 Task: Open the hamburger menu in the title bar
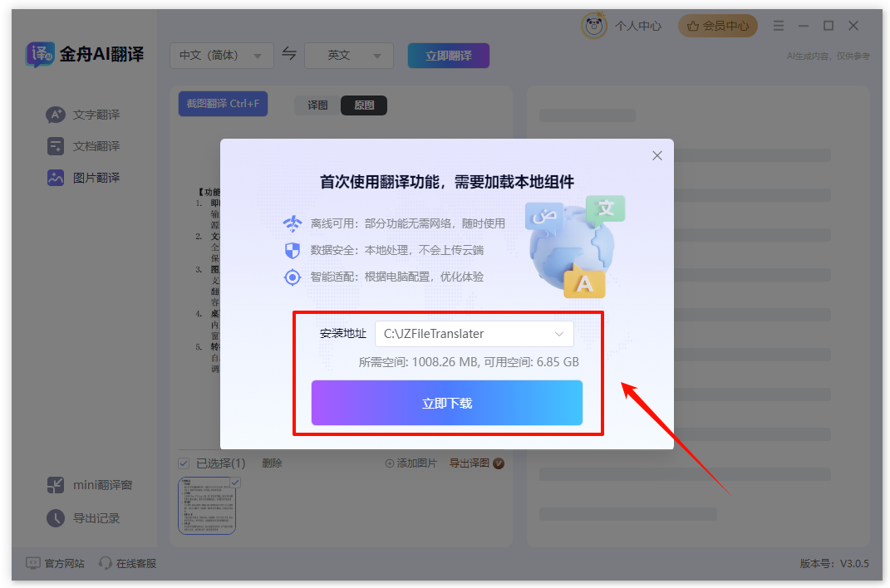(779, 26)
